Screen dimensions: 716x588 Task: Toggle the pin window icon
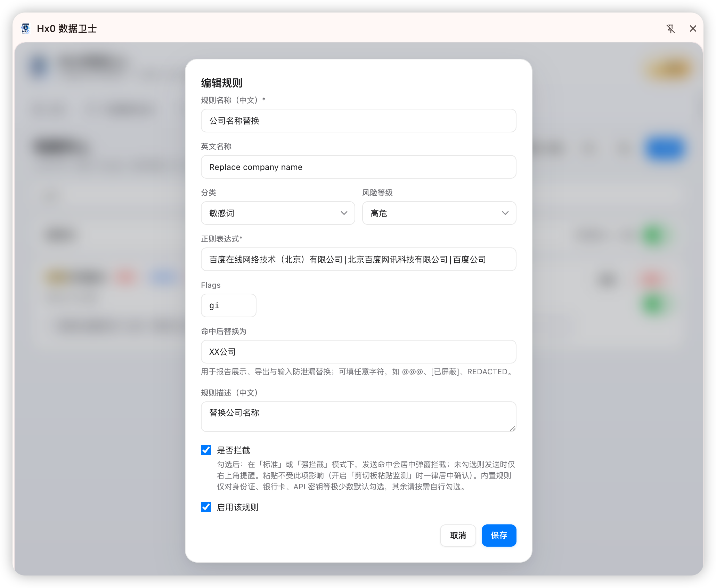click(670, 28)
